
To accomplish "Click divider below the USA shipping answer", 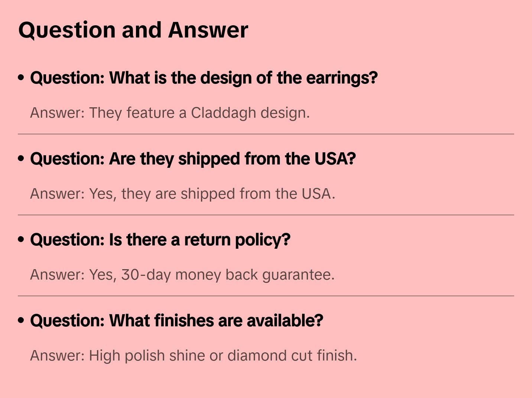I will (266, 215).
